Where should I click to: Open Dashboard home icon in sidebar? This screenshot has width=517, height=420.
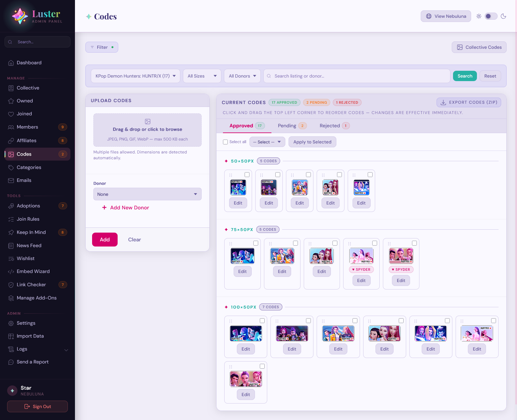pyautogui.click(x=11, y=63)
